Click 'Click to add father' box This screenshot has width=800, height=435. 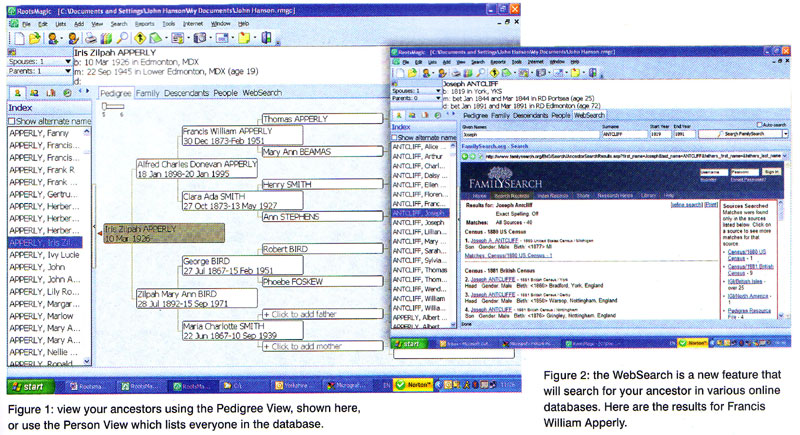322,314
